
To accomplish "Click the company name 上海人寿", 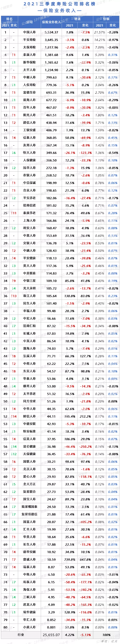I will click(x=30, y=220).
